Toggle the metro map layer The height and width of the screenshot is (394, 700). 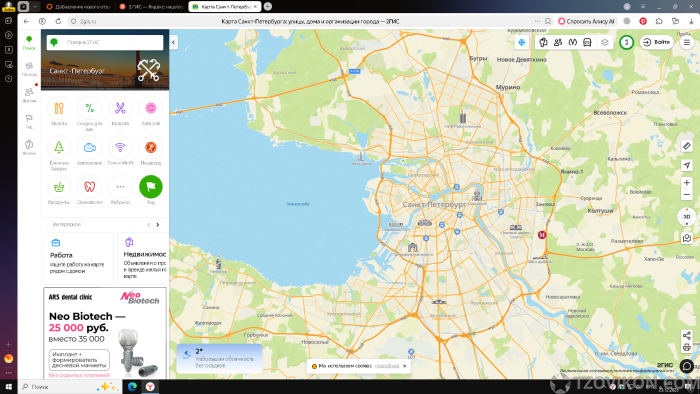point(573,42)
